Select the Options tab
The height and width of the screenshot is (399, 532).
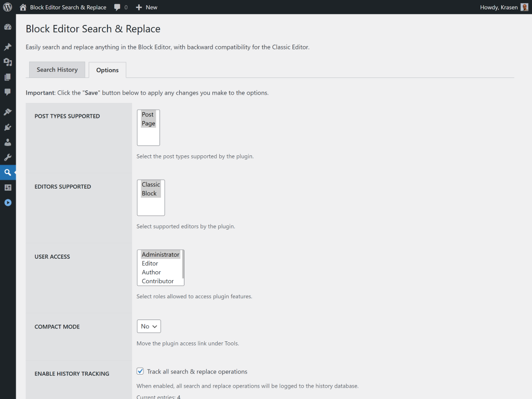pyautogui.click(x=108, y=70)
